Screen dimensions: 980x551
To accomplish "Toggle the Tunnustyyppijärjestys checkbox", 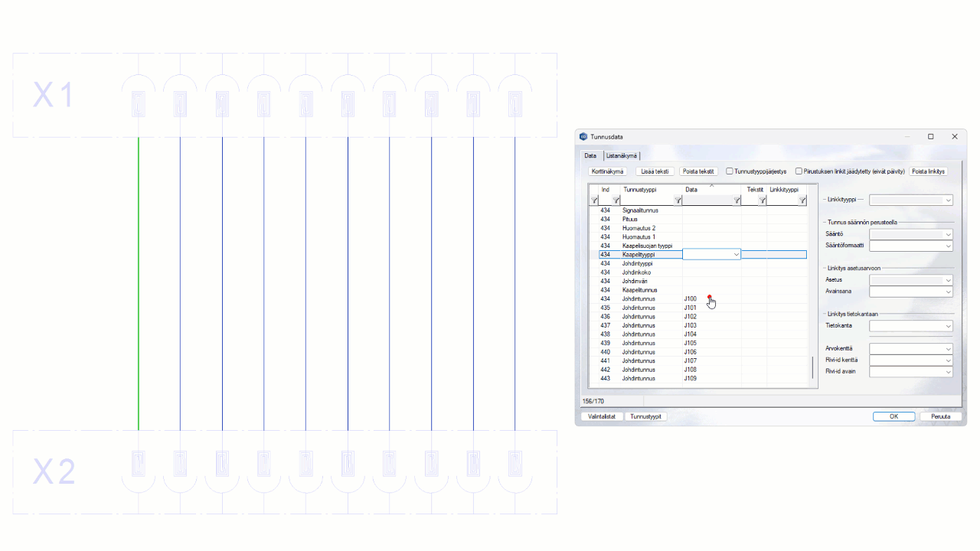I will tap(730, 171).
